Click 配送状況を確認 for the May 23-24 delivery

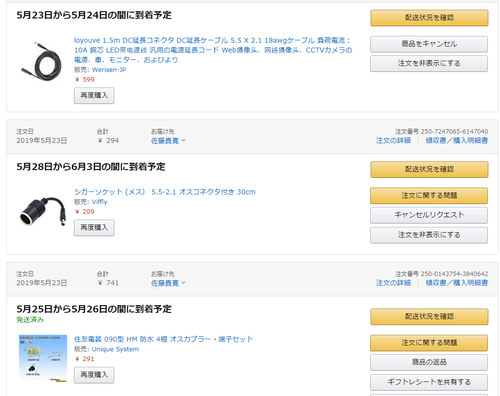point(429,18)
